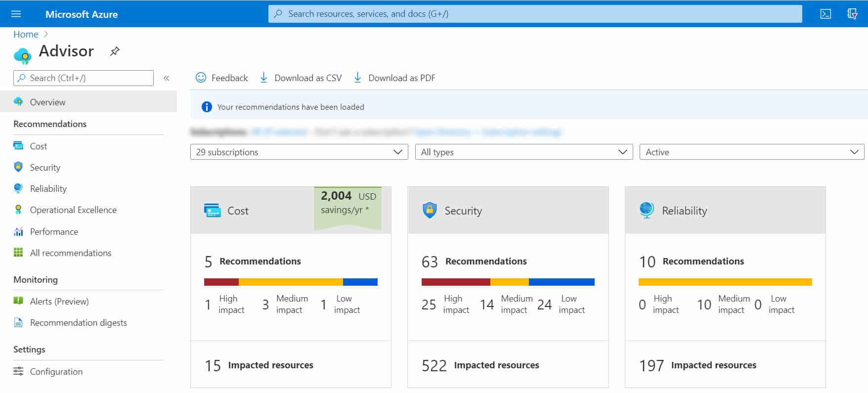Click the Feedback smiley icon
Image resolution: width=868 pixels, height=393 pixels.
[x=201, y=78]
